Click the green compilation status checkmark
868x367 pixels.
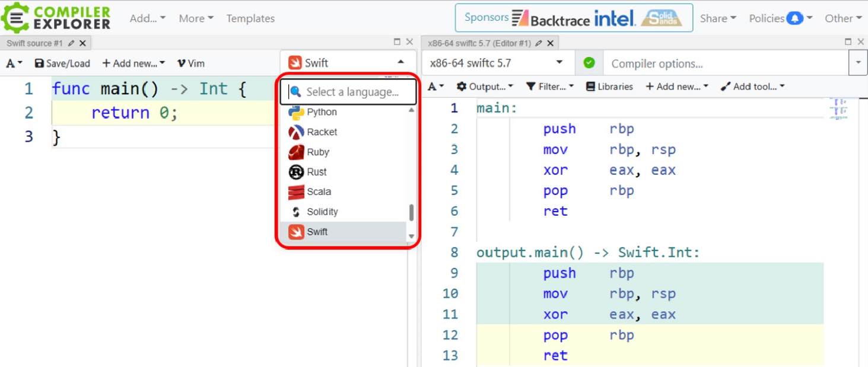click(x=589, y=63)
